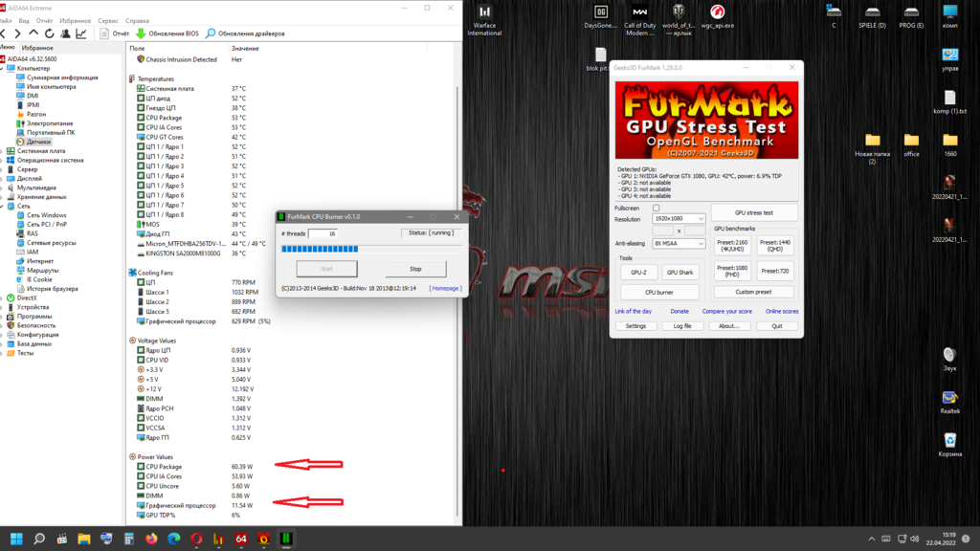980x551 pixels.
Task: Switch to FurMark via taskbar flame icon
Action: click(264, 539)
